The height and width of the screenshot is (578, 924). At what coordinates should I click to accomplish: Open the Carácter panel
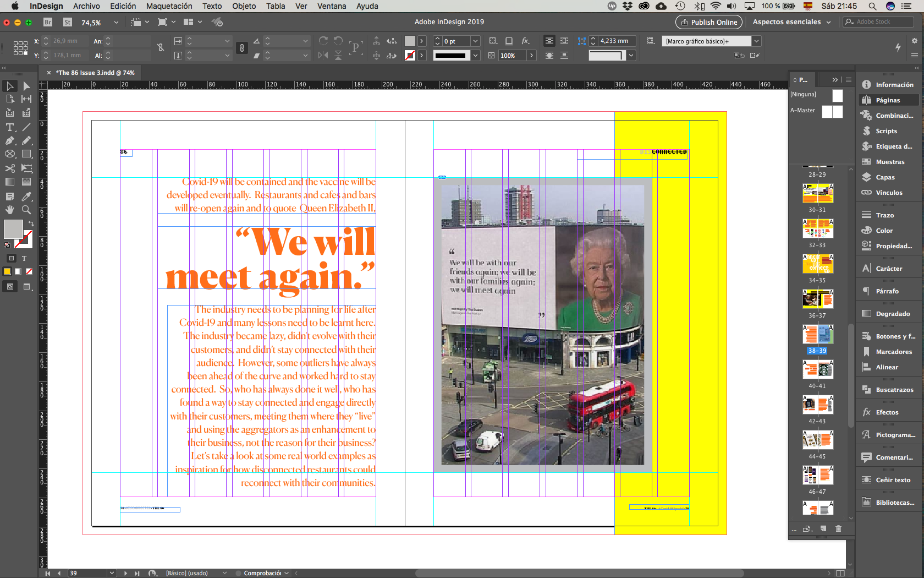[888, 269]
